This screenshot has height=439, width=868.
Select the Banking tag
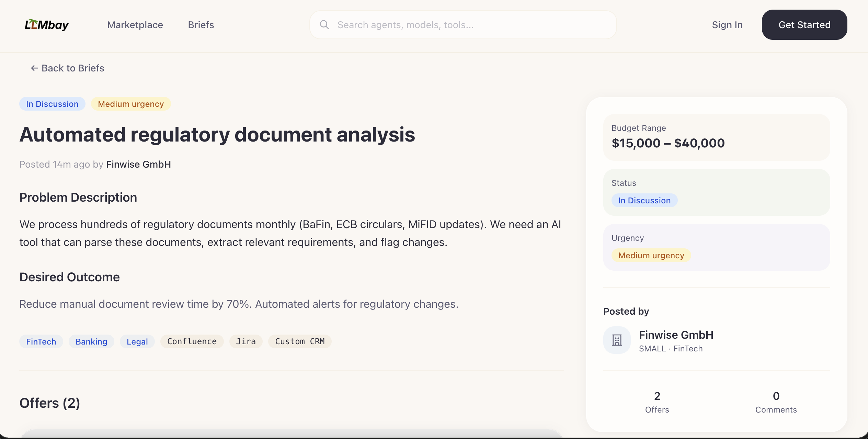coord(91,341)
